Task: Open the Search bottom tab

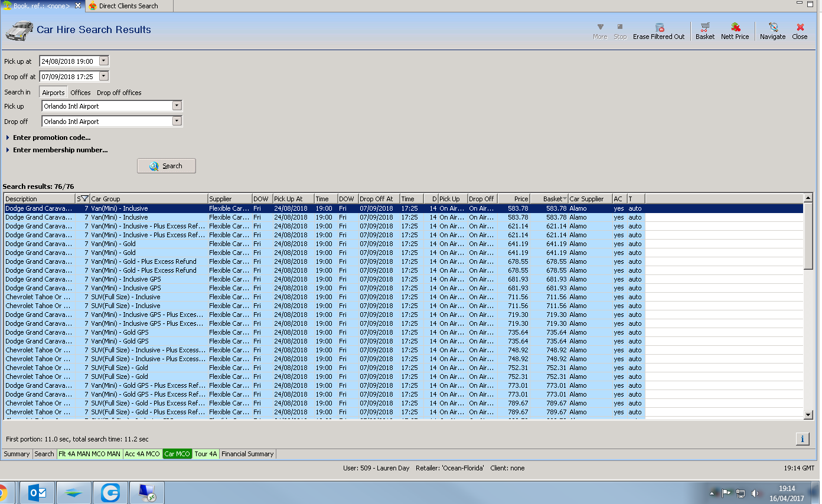Action: tap(44, 454)
